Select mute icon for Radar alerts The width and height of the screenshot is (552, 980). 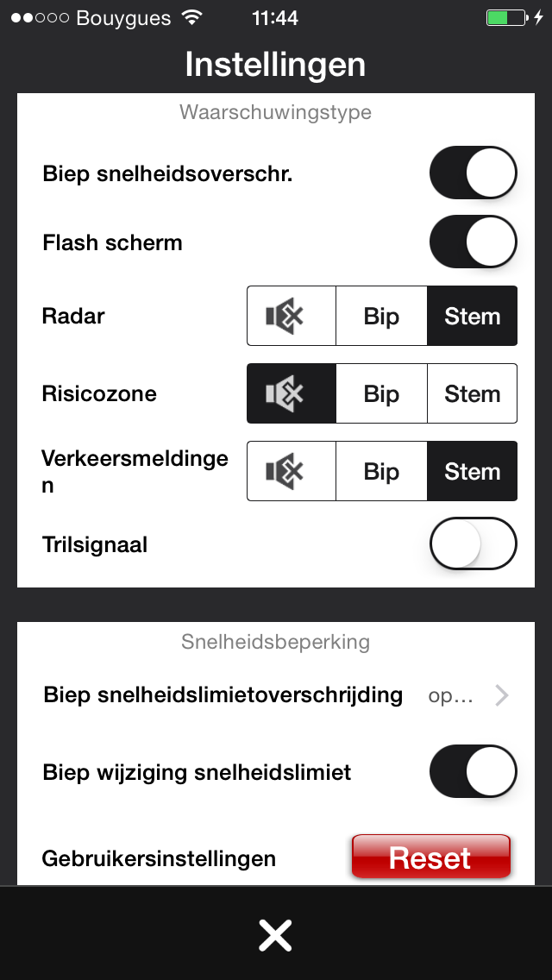pos(291,317)
